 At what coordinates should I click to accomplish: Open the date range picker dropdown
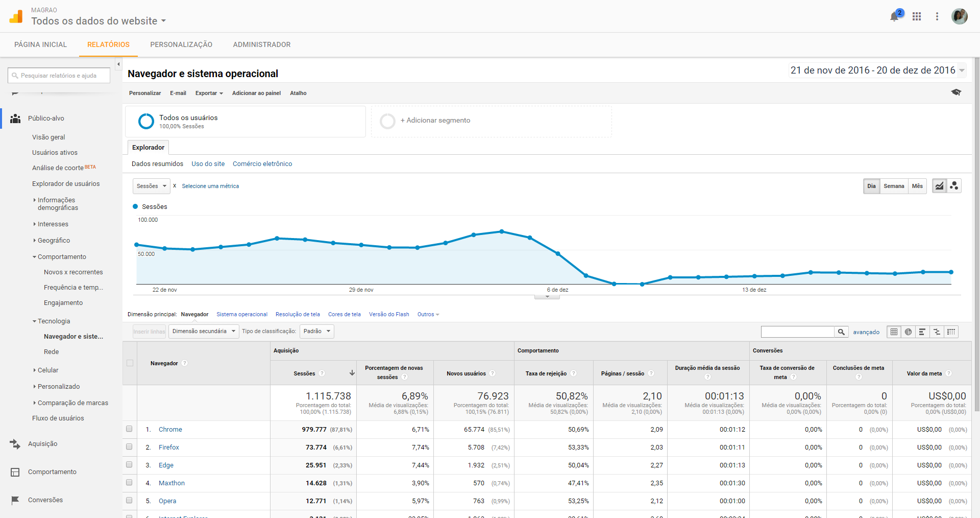[x=877, y=70]
